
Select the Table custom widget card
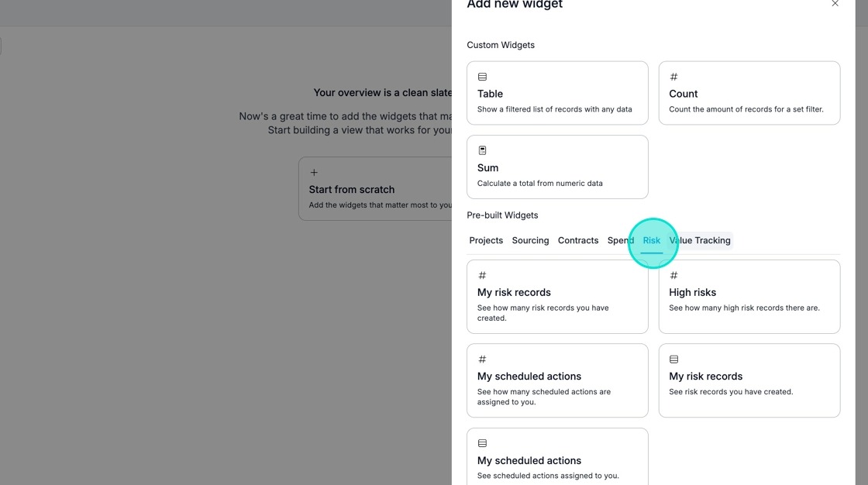[x=557, y=93]
